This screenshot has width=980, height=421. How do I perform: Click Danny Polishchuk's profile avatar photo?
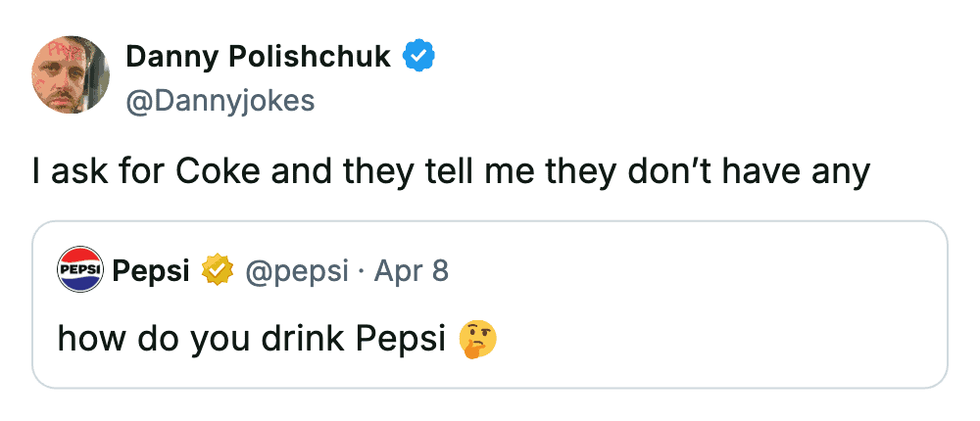[x=71, y=74]
